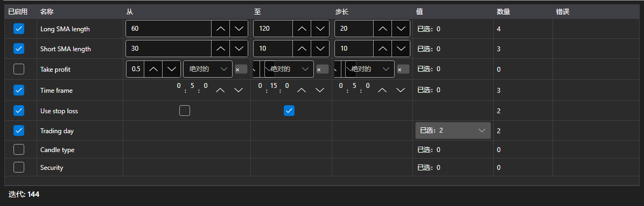Clear Take profit 'To' value with x button
Viewport: 644px width, 206px height.
click(x=322, y=69)
